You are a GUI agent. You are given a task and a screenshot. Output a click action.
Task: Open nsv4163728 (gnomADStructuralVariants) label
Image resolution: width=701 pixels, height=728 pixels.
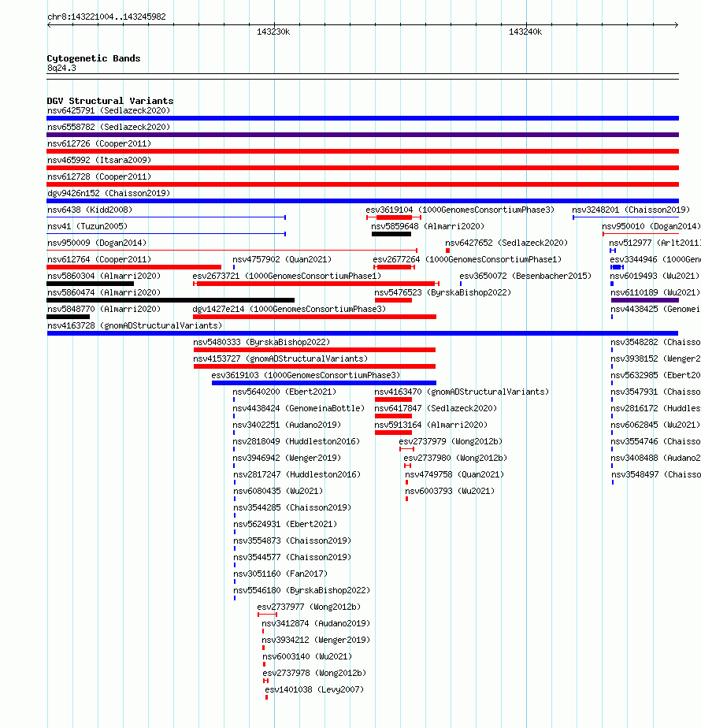[x=135, y=325]
